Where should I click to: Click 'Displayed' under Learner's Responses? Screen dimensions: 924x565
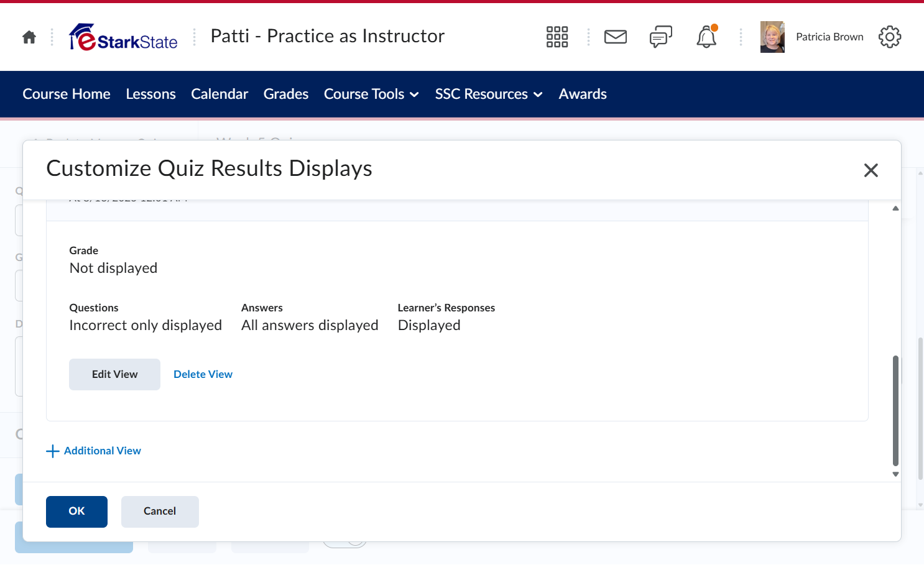pyautogui.click(x=429, y=325)
